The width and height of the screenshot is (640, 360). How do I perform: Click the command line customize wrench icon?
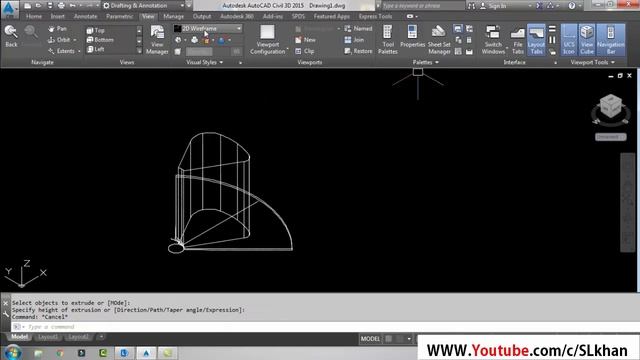point(6,314)
